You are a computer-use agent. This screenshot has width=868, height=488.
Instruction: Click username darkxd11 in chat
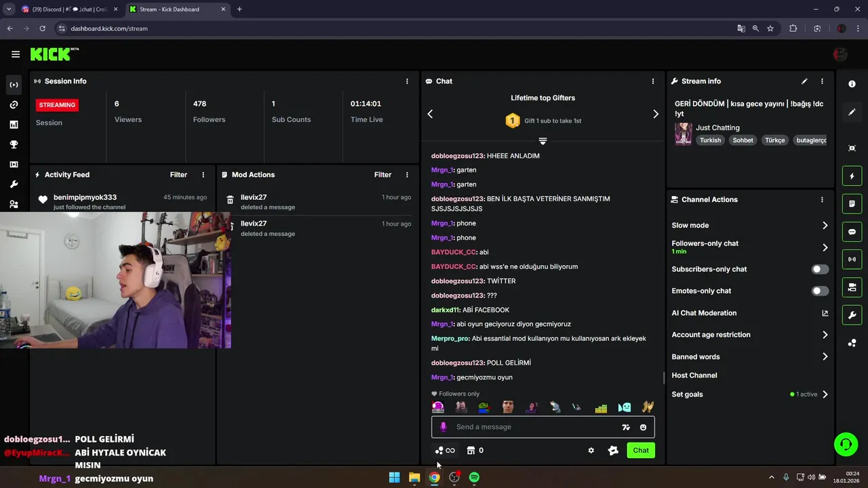click(x=445, y=310)
